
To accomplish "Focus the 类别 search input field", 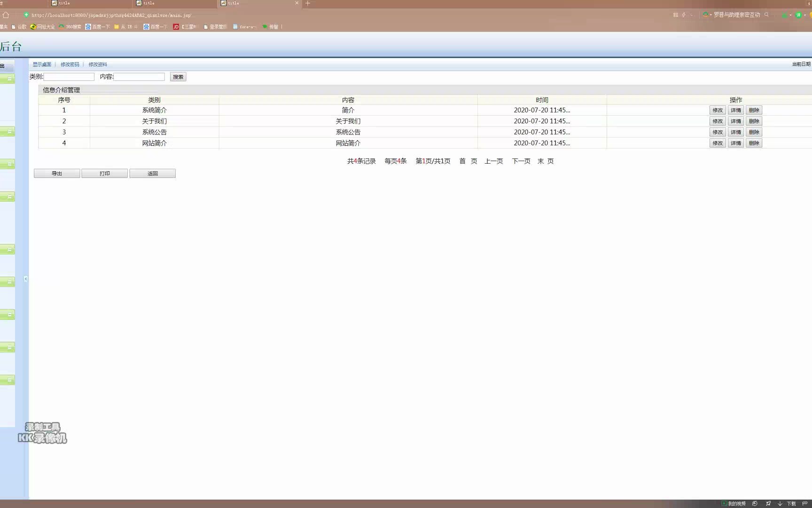I will pos(69,77).
